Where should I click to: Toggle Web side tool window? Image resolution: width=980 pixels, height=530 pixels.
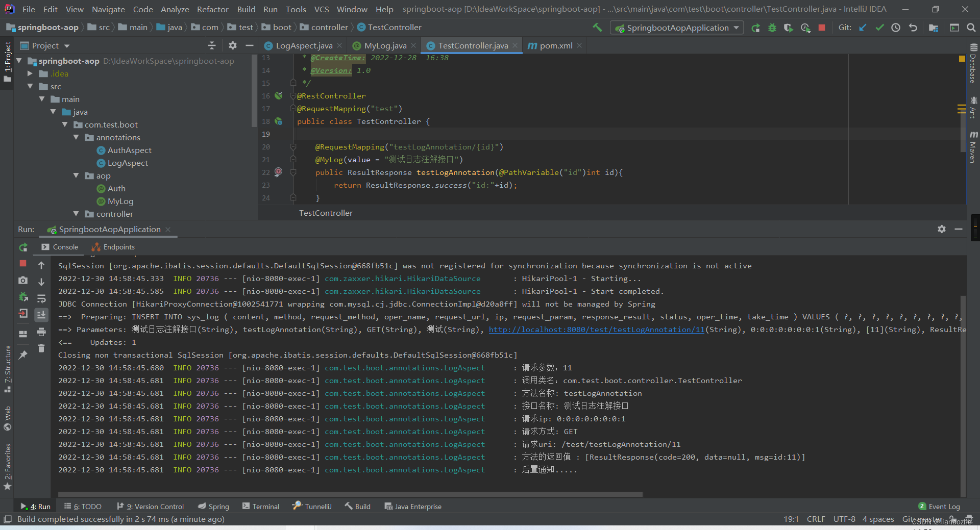[8, 418]
